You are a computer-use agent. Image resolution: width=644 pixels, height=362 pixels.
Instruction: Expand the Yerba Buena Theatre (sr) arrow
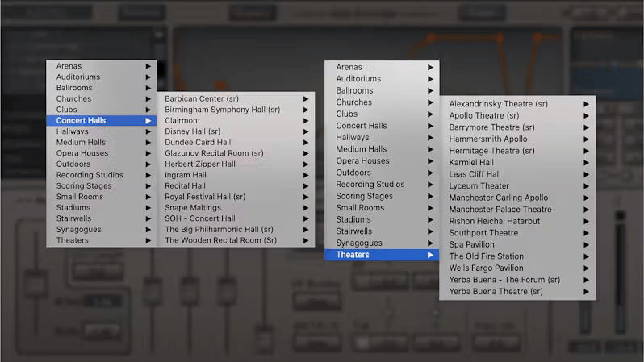586,292
